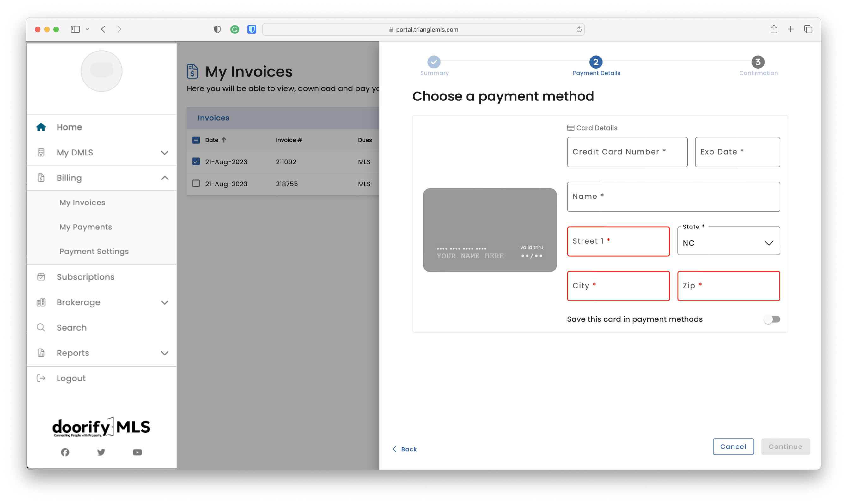This screenshot has height=504, width=847.
Task: Sort by Invoice # column header
Action: pyautogui.click(x=289, y=140)
